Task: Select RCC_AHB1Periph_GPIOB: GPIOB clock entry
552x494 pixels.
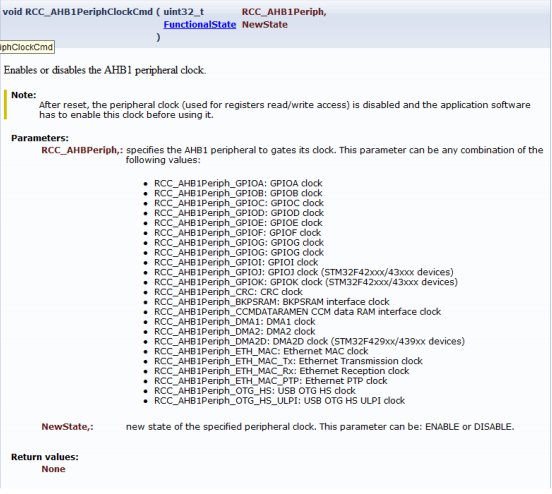Action: (x=238, y=193)
